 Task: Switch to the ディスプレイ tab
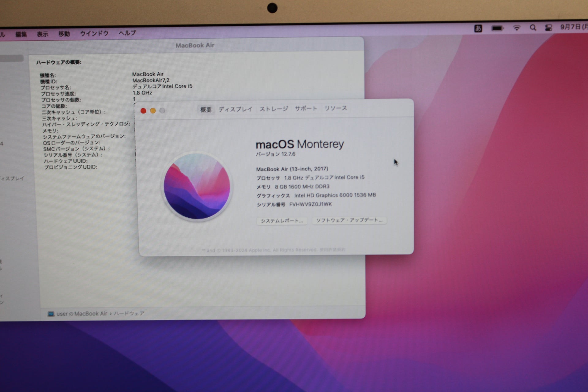coord(235,109)
